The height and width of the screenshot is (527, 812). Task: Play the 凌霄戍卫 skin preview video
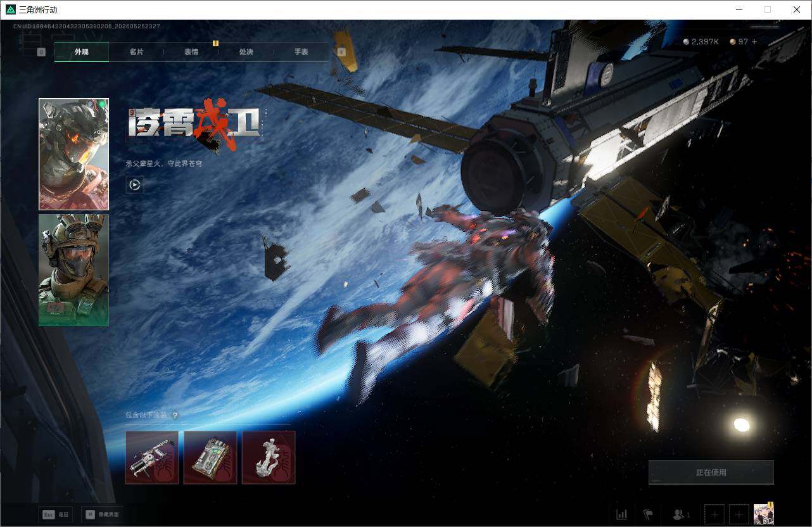tap(134, 184)
